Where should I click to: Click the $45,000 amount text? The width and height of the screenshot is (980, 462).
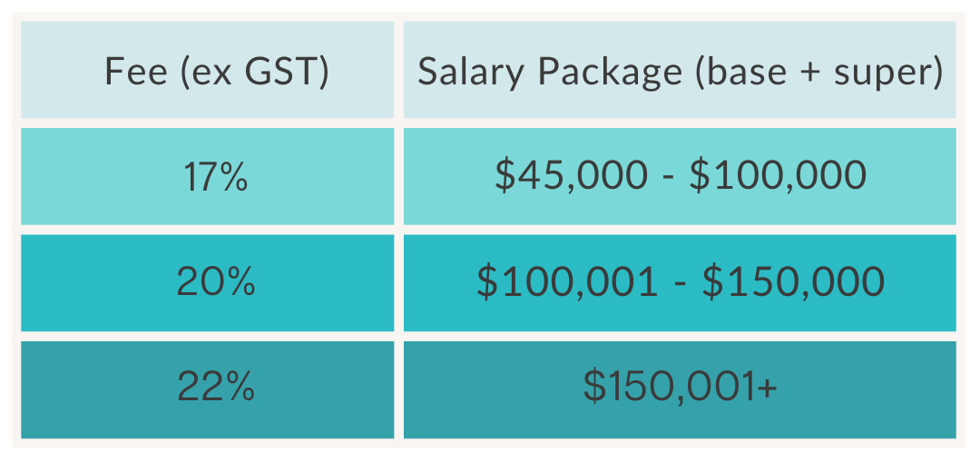click(572, 176)
